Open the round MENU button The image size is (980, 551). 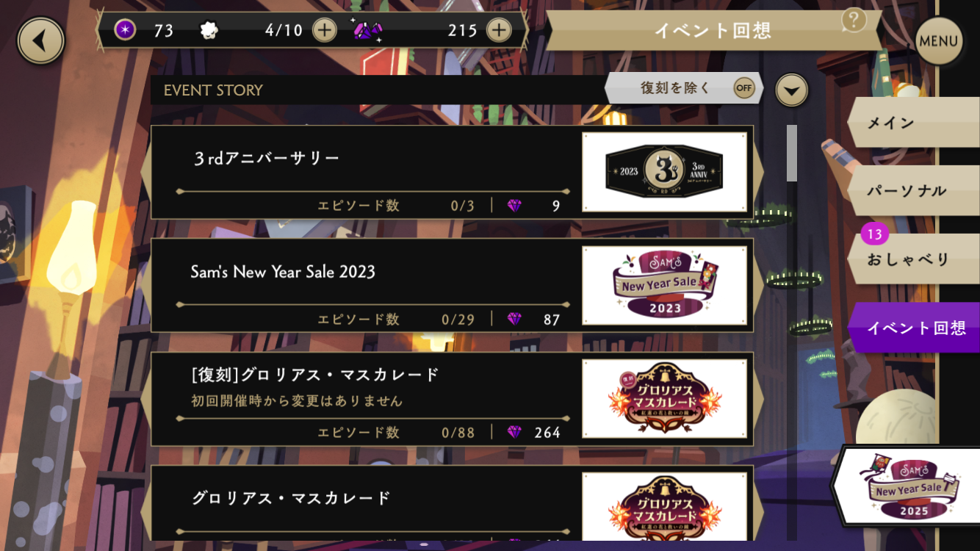(x=939, y=41)
